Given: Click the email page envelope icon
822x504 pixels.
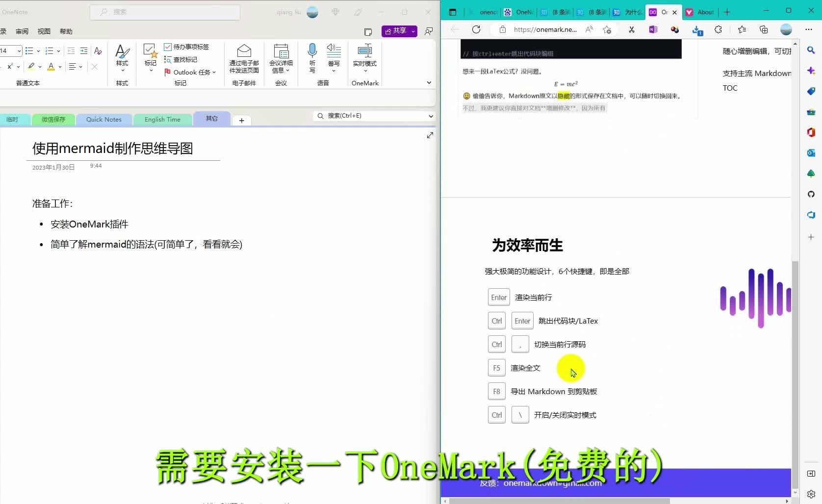Looking at the screenshot, I should tap(244, 50).
